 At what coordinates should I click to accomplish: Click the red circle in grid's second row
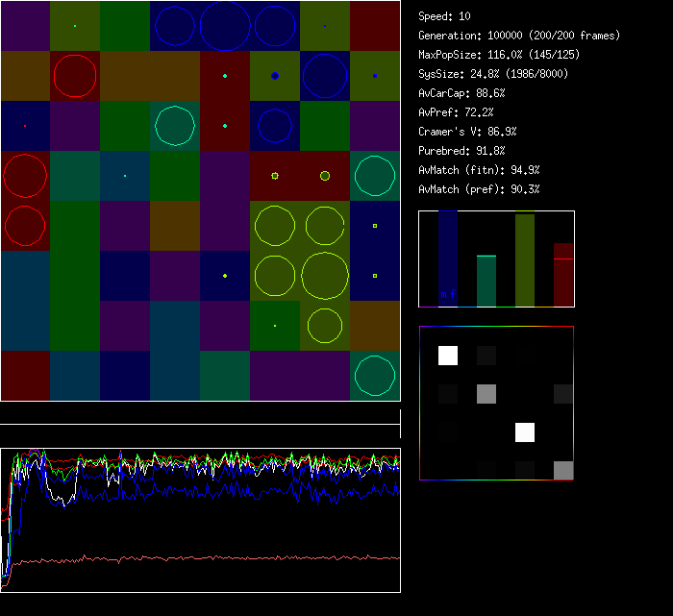pyautogui.click(x=74, y=75)
